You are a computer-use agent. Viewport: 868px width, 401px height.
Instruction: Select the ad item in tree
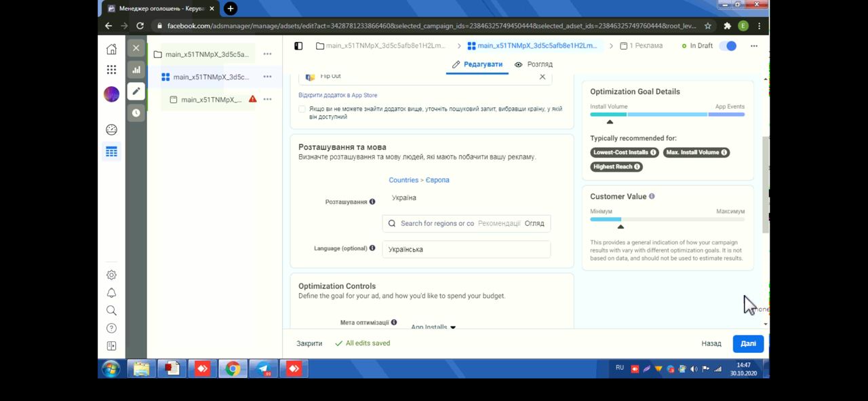click(205, 99)
